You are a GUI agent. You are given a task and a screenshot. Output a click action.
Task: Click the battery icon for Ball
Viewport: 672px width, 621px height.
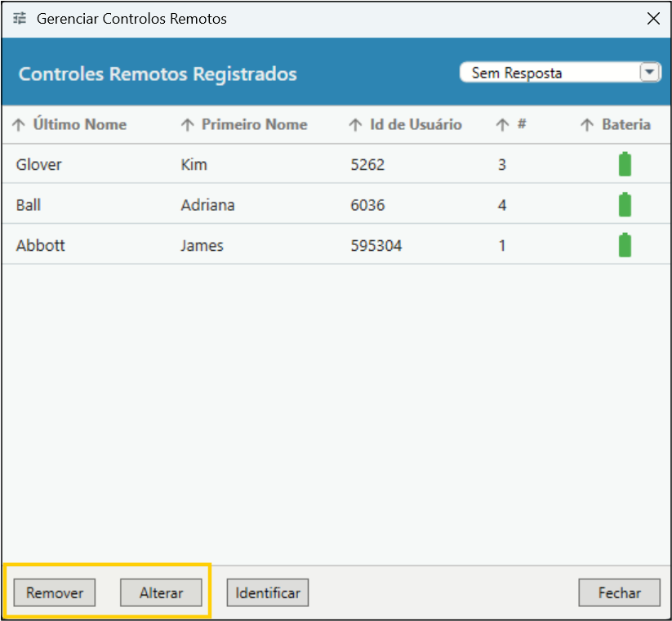coord(625,204)
